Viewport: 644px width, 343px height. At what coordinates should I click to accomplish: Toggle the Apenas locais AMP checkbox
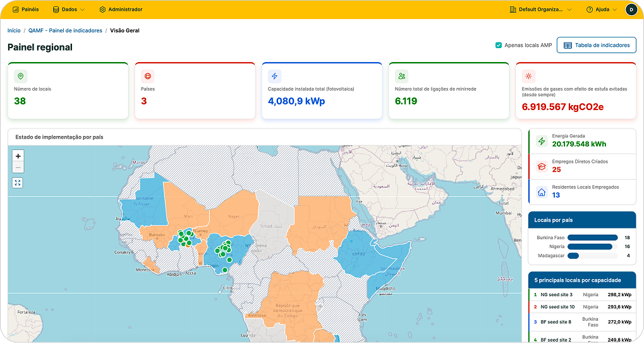pyautogui.click(x=499, y=45)
